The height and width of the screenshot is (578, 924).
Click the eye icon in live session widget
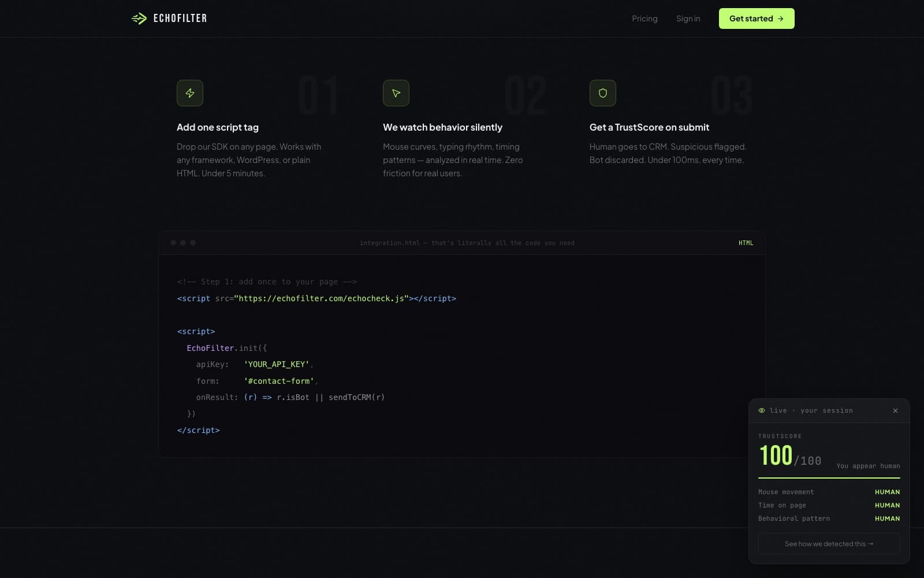[x=762, y=410]
